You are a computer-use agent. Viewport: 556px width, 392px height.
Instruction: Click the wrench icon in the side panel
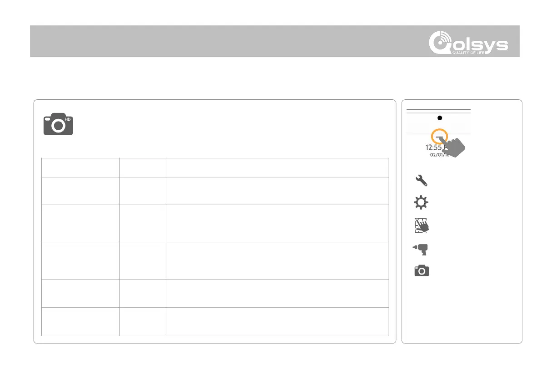(422, 181)
